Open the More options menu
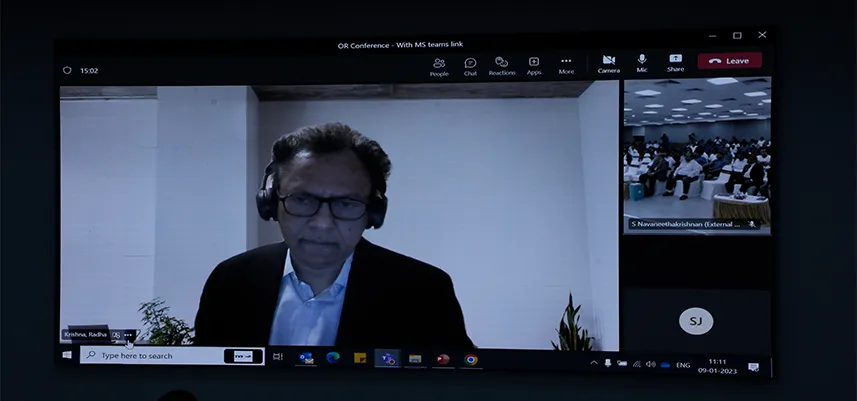The width and height of the screenshot is (857, 401). tap(566, 66)
